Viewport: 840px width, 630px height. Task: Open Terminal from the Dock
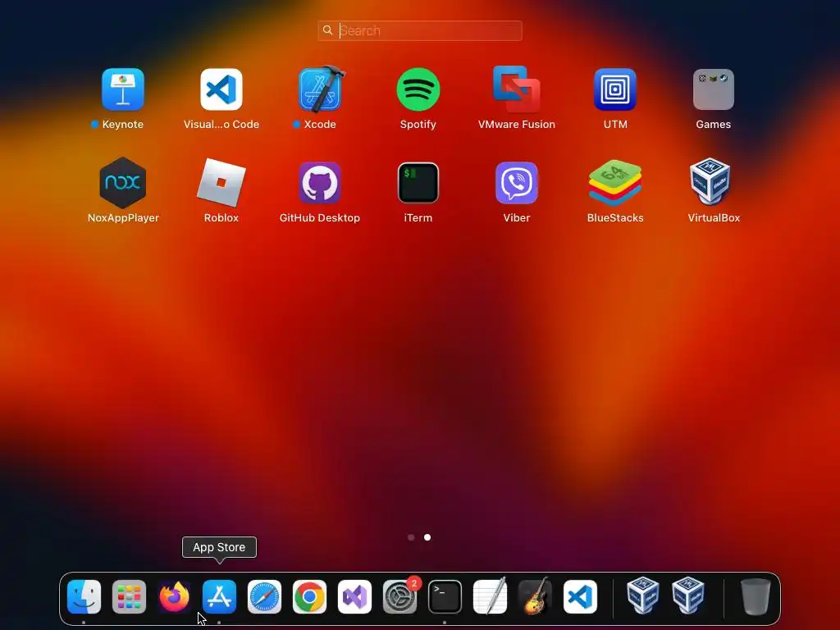(x=445, y=596)
